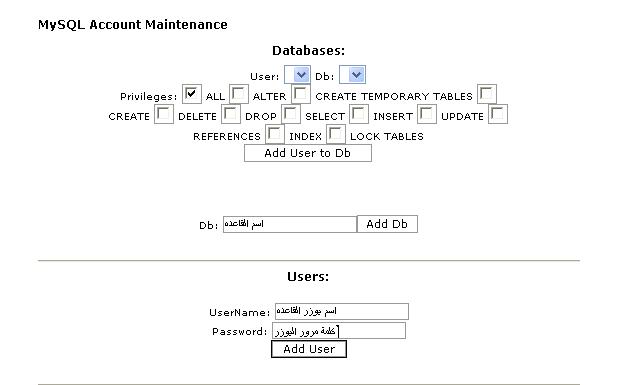626x385 pixels.
Task: Tick the checkbox directly before DELETE
Action: click(x=164, y=114)
